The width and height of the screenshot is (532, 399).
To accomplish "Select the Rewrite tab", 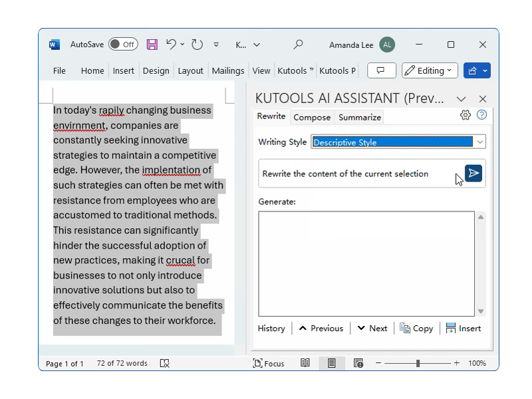I will [271, 116].
